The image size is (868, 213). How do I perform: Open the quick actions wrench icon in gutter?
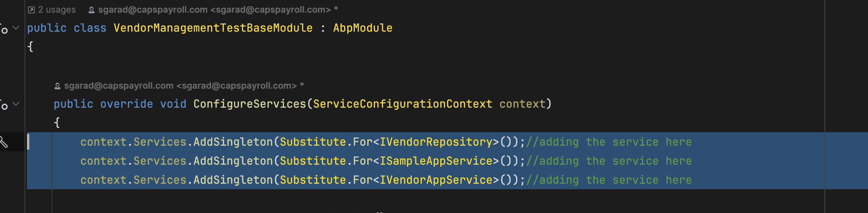click(4, 142)
